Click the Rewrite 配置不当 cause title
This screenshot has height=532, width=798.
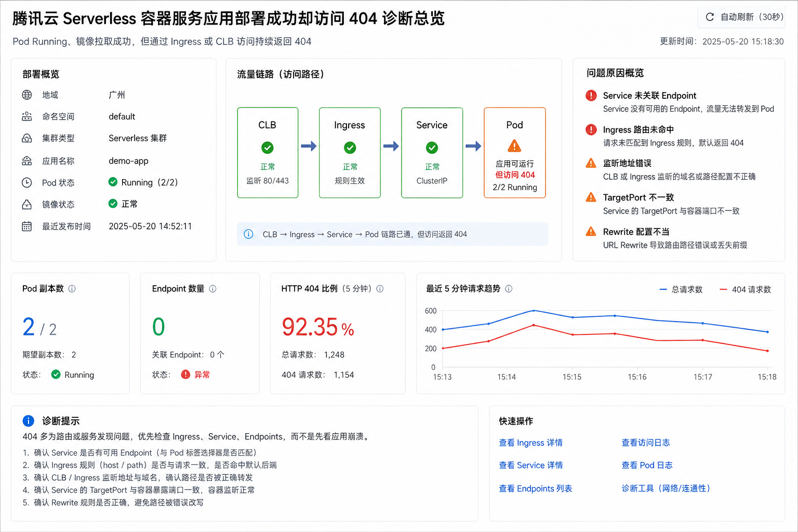click(636, 232)
